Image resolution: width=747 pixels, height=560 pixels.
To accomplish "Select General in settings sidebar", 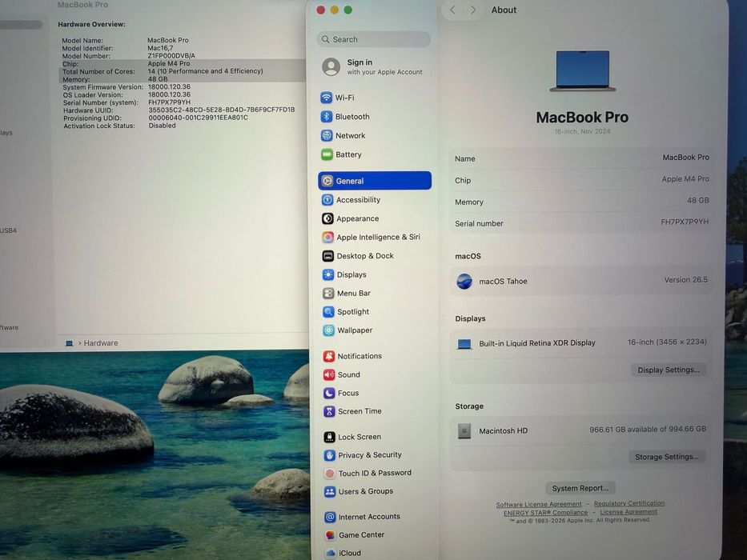I will (375, 181).
